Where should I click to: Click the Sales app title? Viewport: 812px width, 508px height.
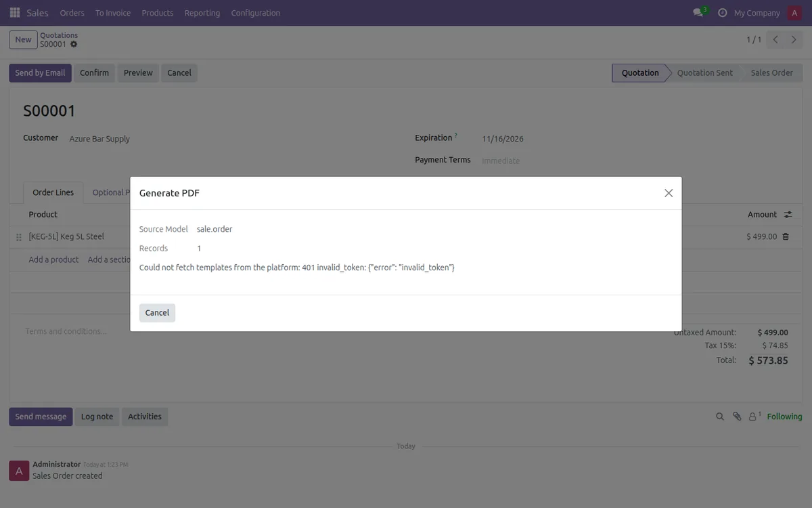[37, 13]
